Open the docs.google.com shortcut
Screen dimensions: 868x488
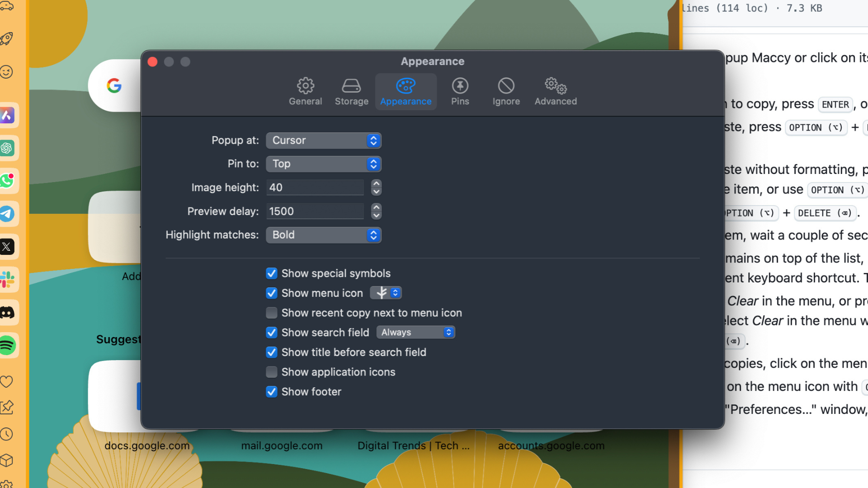[x=147, y=446]
